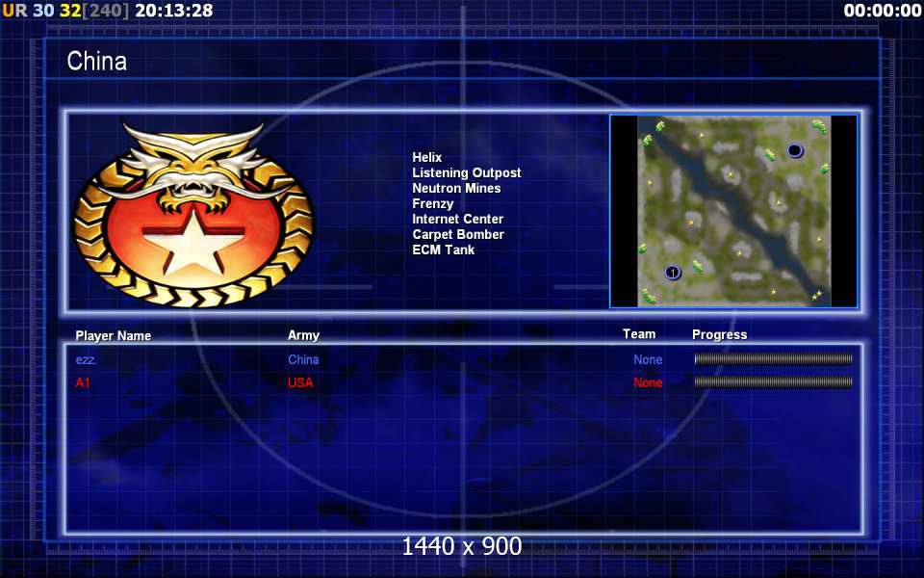Screen dimensions: 924x578
Task: Select start position 1 marker on minimap
Action: pyautogui.click(x=673, y=273)
